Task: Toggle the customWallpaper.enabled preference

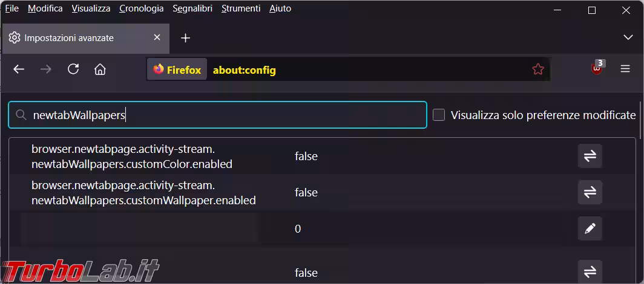Action: 590,192
